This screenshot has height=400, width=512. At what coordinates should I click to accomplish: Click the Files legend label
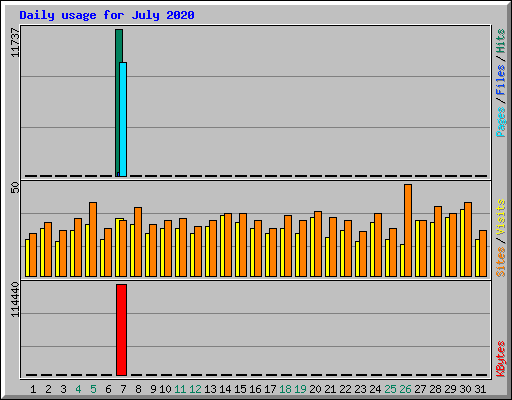pyautogui.click(x=501, y=80)
